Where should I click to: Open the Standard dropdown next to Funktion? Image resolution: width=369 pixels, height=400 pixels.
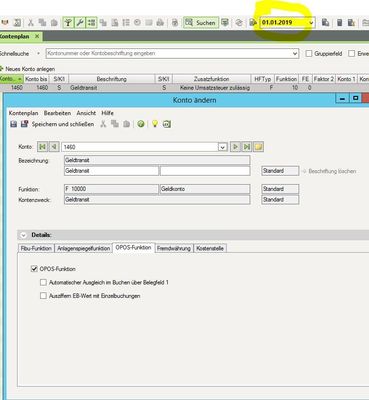(x=280, y=189)
